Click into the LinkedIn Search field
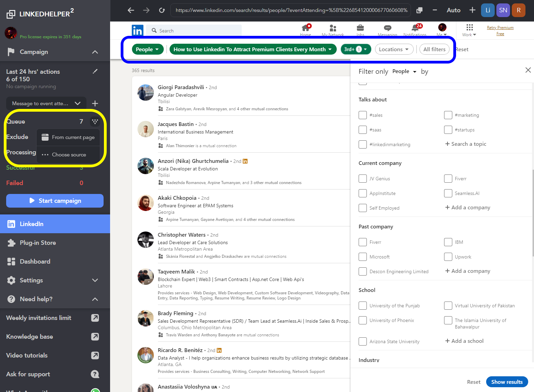The width and height of the screenshot is (534, 392). coord(194,30)
